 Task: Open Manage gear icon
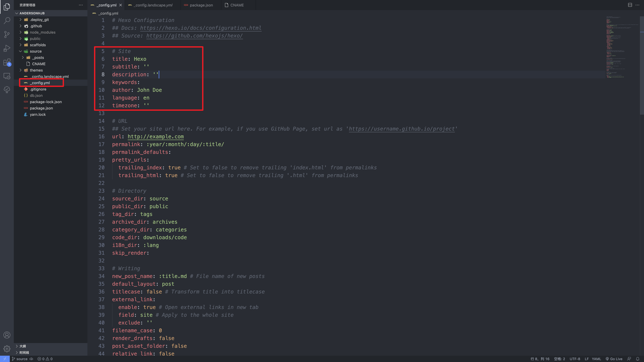click(x=7, y=348)
